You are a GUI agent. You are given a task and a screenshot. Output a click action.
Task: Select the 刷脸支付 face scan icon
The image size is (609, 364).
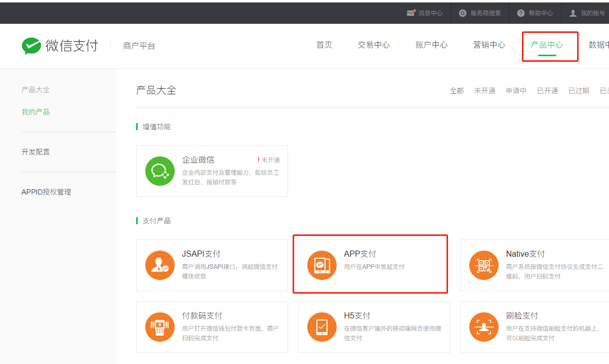(x=484, y=327)
